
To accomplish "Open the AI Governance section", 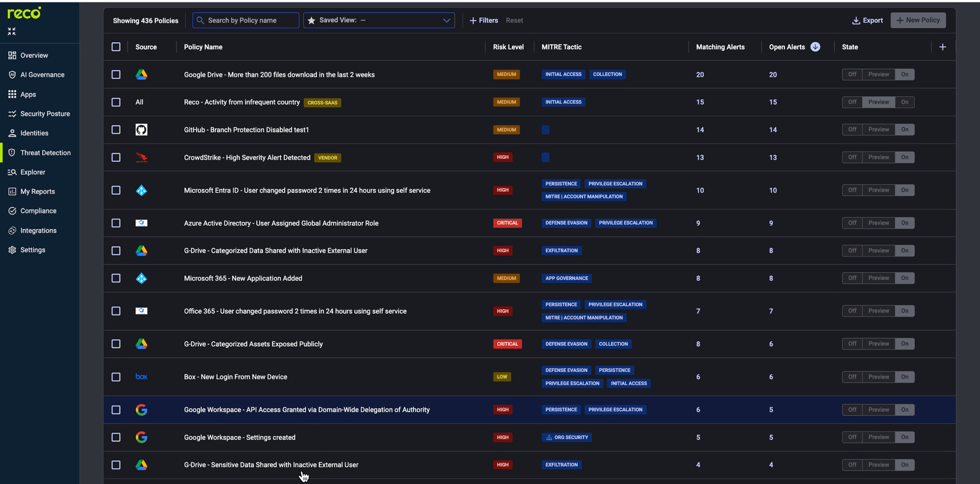I will click(42, 75).
